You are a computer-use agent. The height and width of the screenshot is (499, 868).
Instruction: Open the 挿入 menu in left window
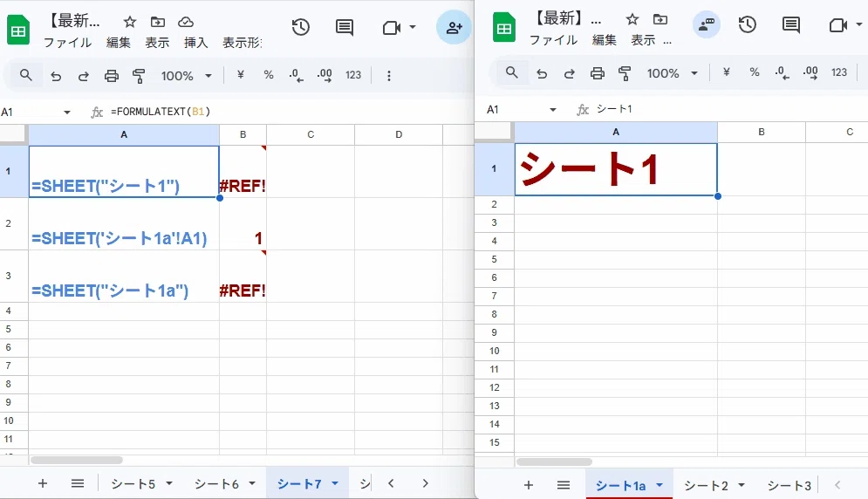click(196, 43)
